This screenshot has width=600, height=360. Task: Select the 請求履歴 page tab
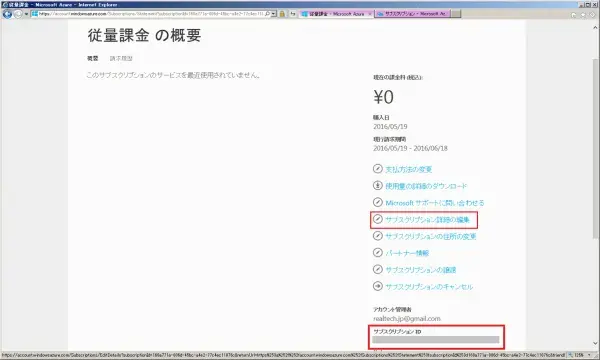coord(121,59)
